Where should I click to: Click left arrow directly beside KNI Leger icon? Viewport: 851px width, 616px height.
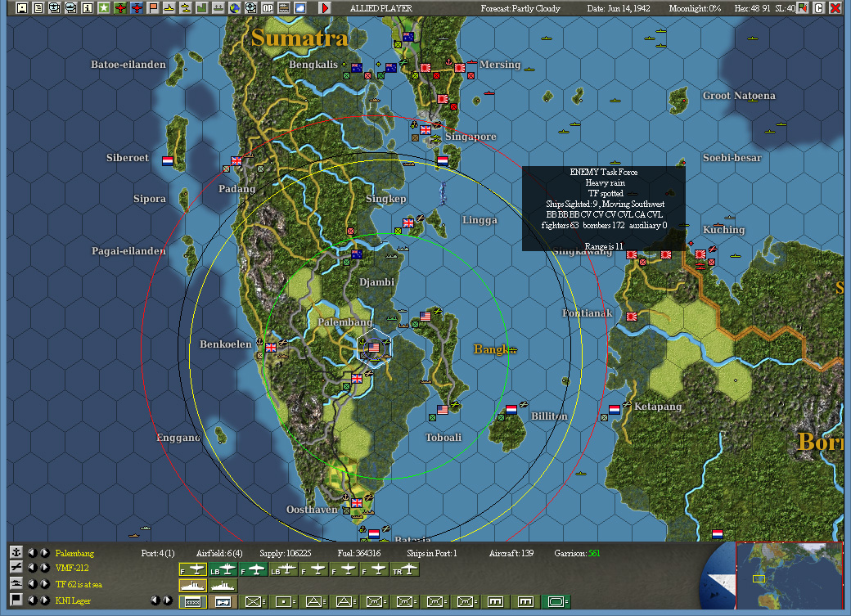point(33,600)
